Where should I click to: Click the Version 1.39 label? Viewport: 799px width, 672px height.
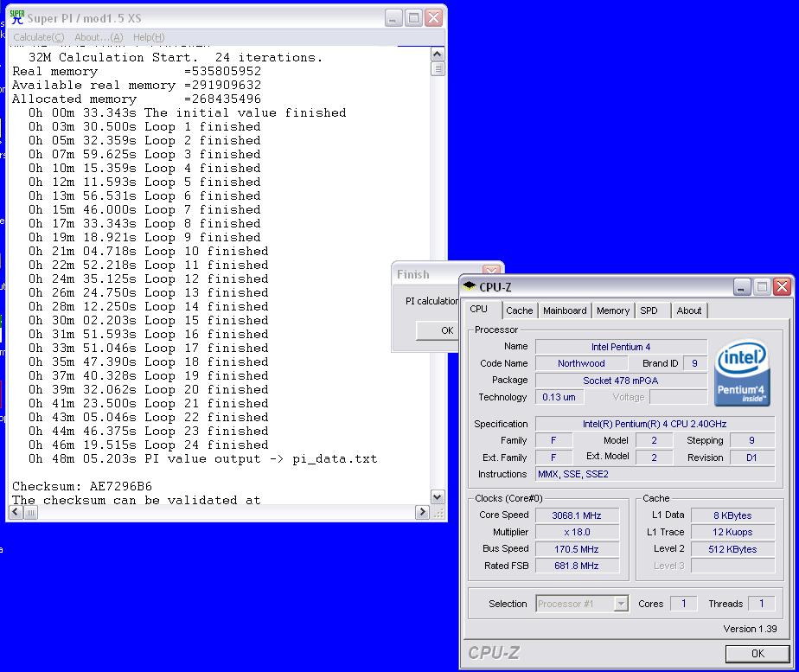point(750,629)
